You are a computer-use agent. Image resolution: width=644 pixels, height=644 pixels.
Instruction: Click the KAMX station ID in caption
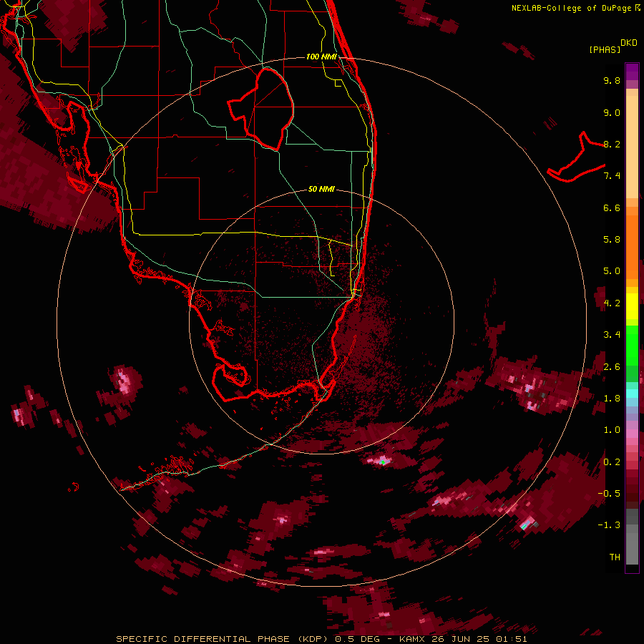(x=413, y=639)
